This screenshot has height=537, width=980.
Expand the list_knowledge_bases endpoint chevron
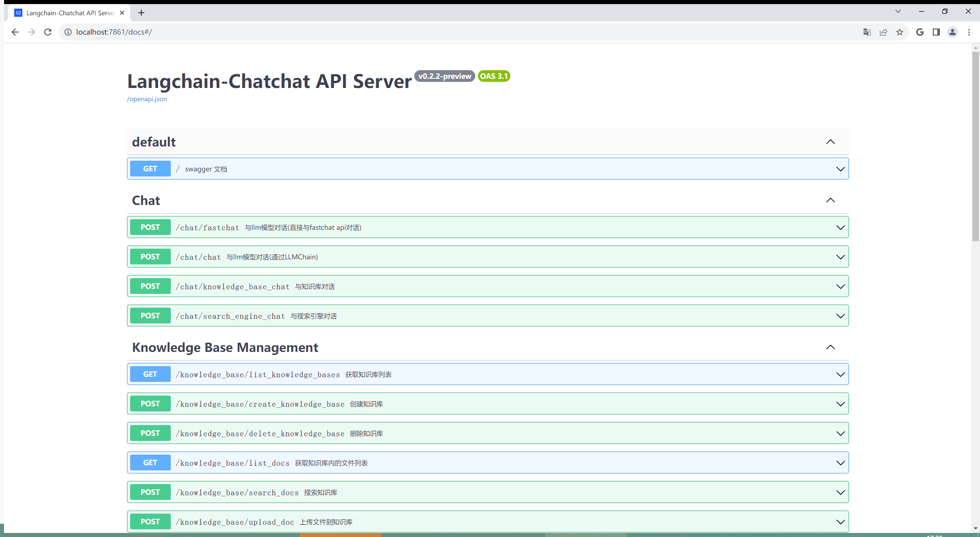[x=841, y=374]
